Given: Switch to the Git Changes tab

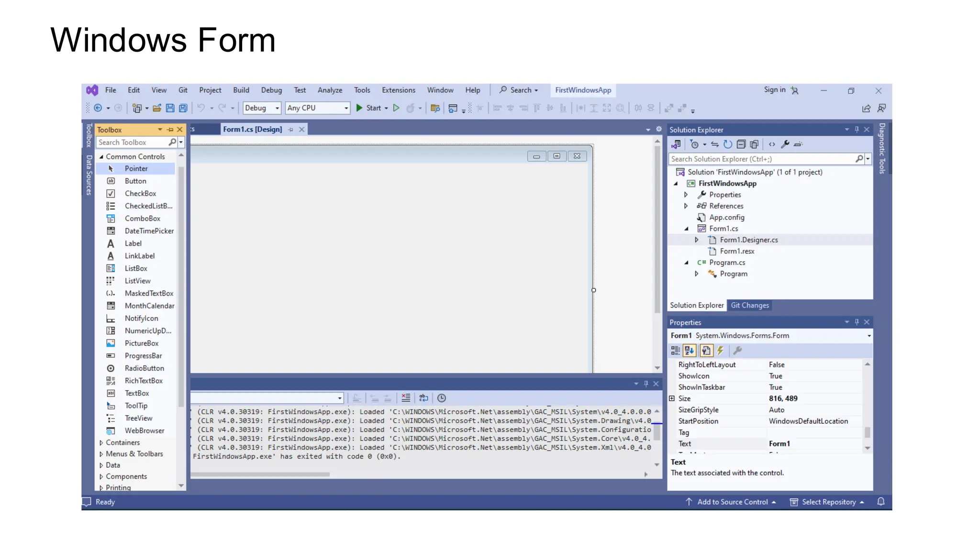Looking at the screenshot, I should point(750,305).
